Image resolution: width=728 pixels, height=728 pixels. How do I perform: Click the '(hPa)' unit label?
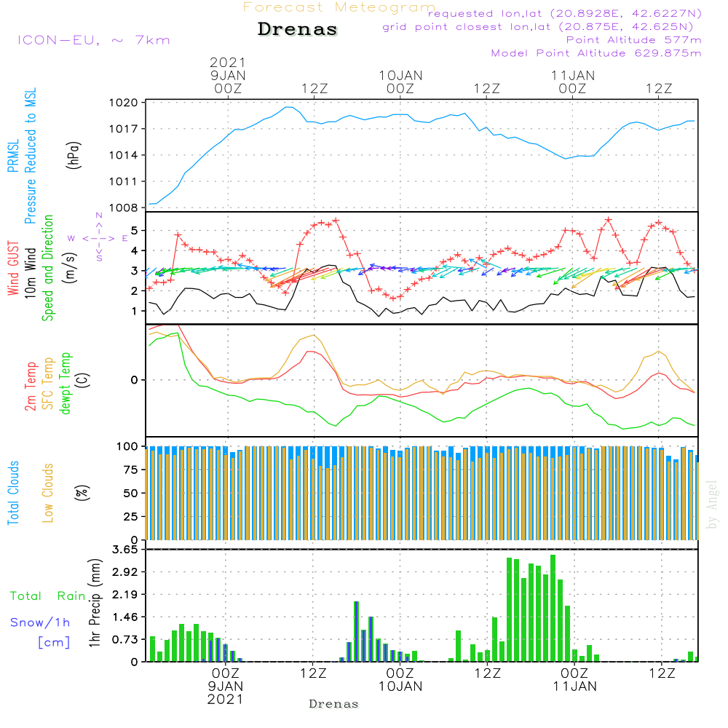pos(74,155)
